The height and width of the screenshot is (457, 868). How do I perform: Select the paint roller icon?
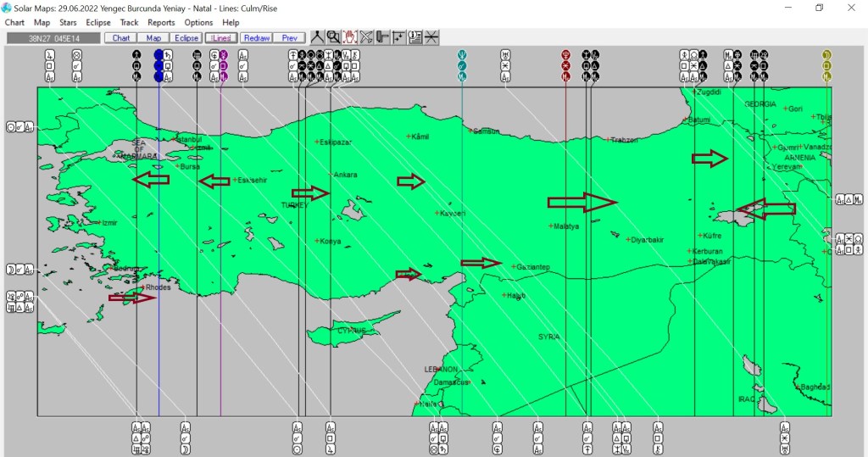(382, 37)
